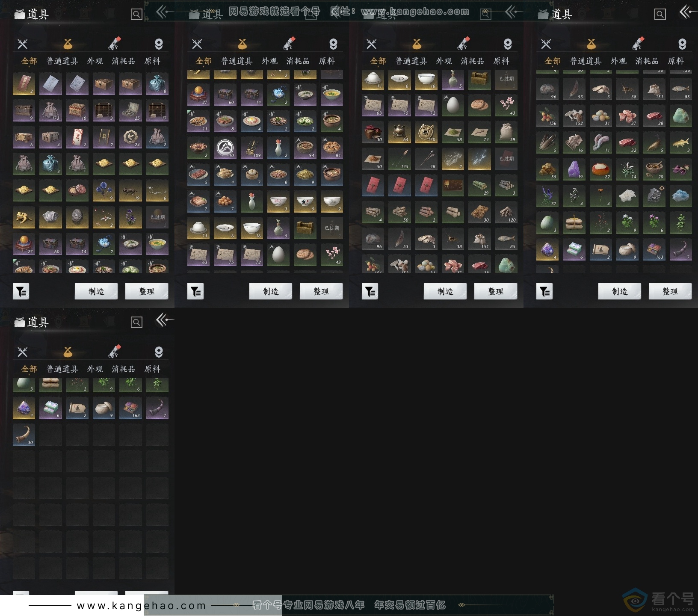
Task: Select the purple crystal with count 19
Action: (x=574, y=169)
